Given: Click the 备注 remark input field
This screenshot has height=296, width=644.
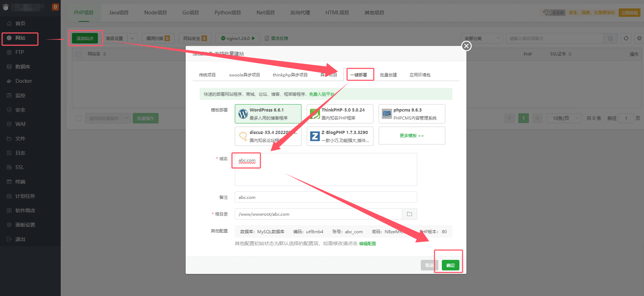Looking at the screenshot, I should click(x=326, y=197).
